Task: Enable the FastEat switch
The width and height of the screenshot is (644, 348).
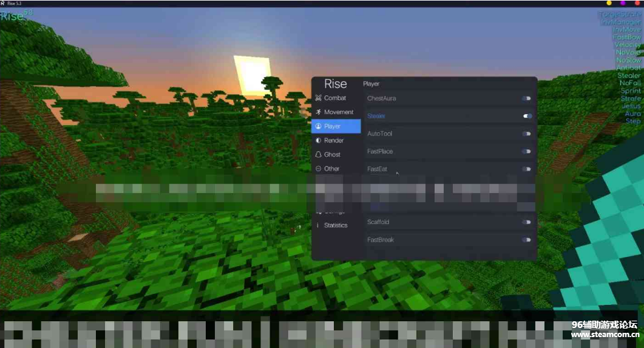Action: click(x=526, y=169)
